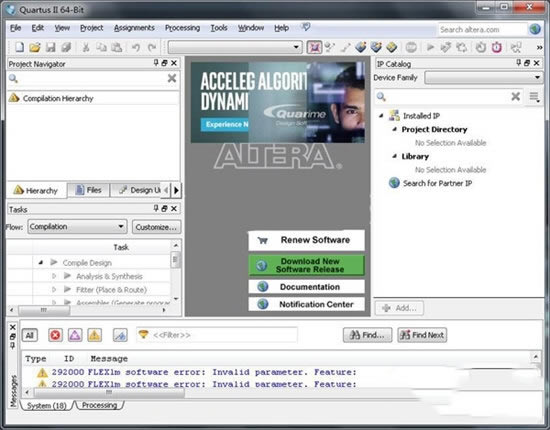Select the System (18) messages tab
Screen dimensions: 550x430
pos(47,406)
